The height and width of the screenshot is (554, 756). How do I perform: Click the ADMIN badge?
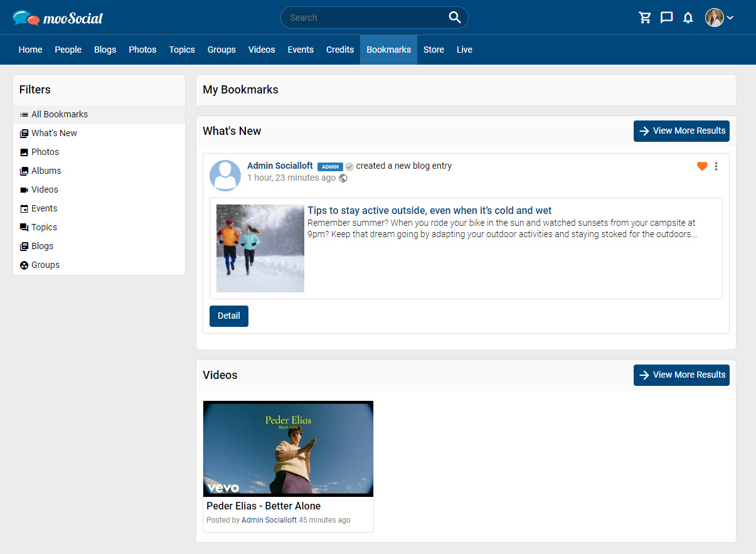(330, 167)
